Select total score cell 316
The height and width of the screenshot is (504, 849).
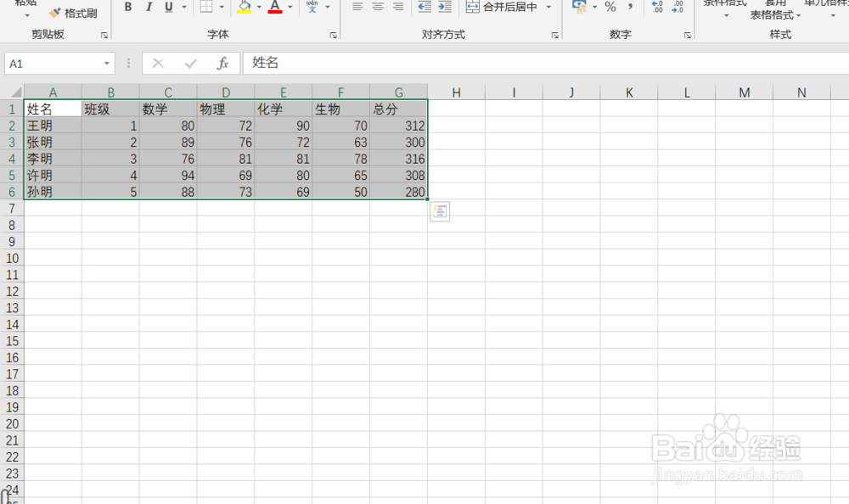pos(398,159)
